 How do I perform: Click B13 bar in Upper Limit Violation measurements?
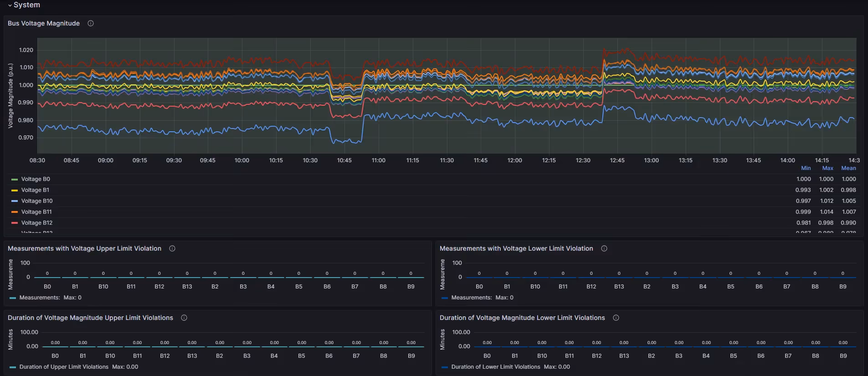187,277
